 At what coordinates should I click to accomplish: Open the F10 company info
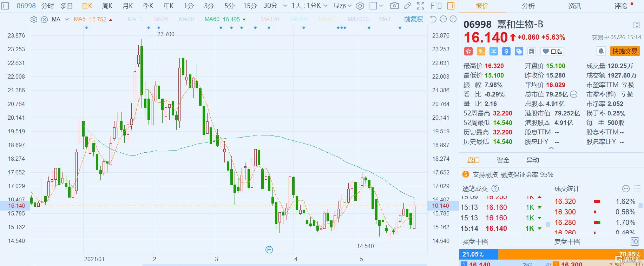pos(436,6)
